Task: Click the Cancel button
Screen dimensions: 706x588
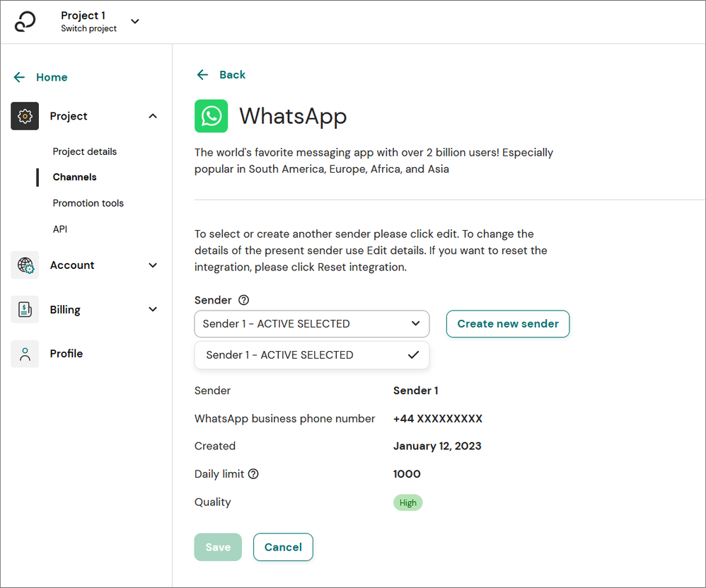Action: click(x=283, y=547)
